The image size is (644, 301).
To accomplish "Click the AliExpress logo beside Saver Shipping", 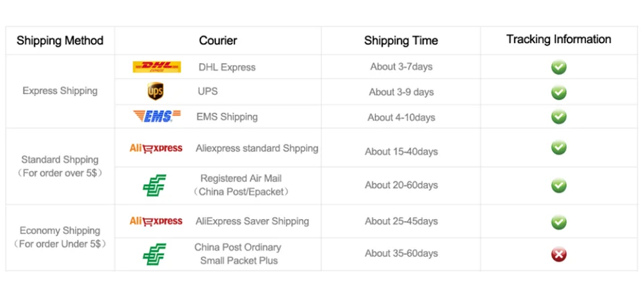I will (156, 221).
